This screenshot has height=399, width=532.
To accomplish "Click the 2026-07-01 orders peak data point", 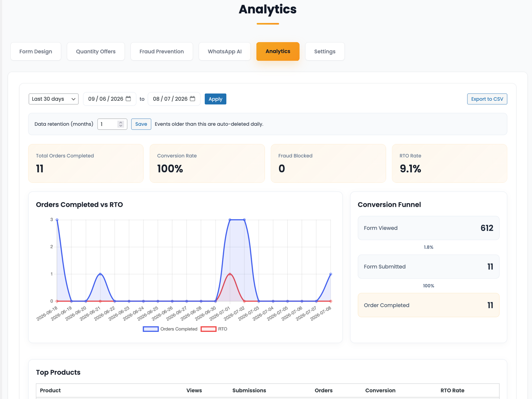I will pos(230,220).
